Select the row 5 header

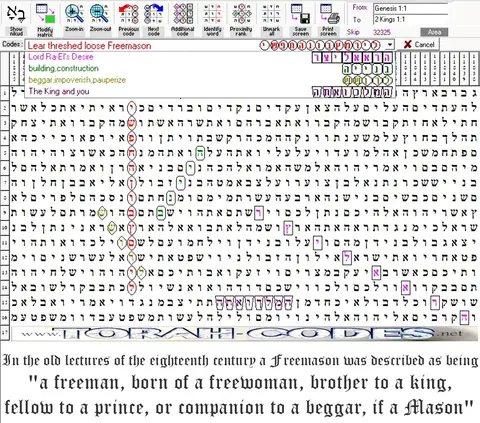pos(5,153)
